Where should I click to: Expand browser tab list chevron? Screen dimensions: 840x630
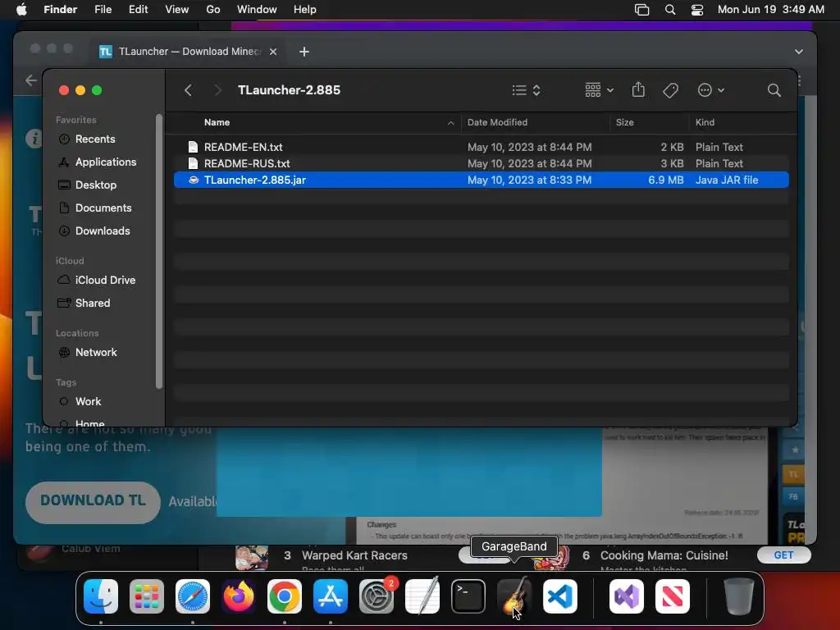coord(799,52)
